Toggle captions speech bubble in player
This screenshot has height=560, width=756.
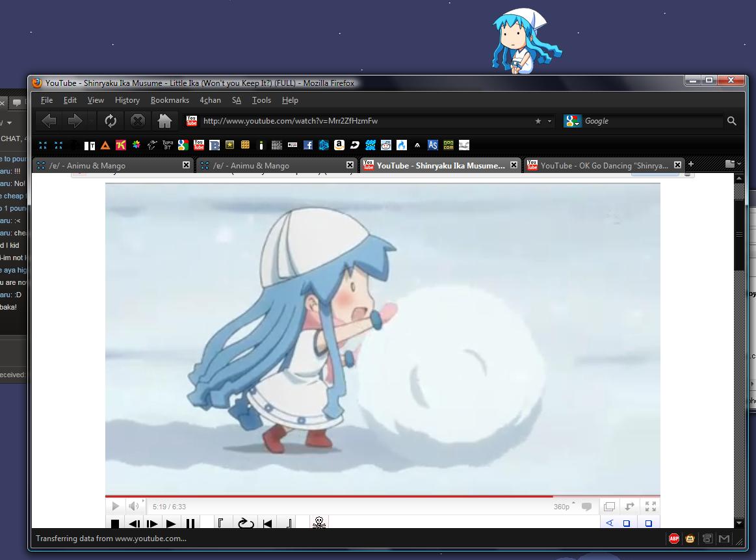click(x=587, y=507)
